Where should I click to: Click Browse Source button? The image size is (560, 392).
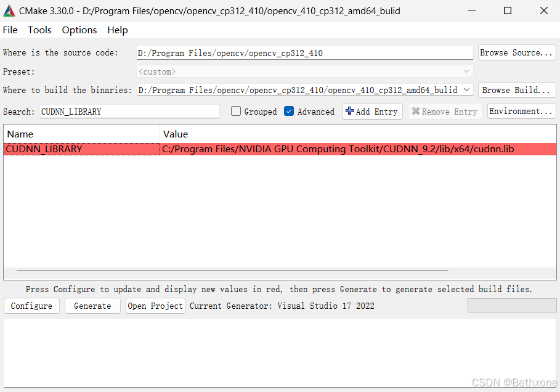point(517,52)
